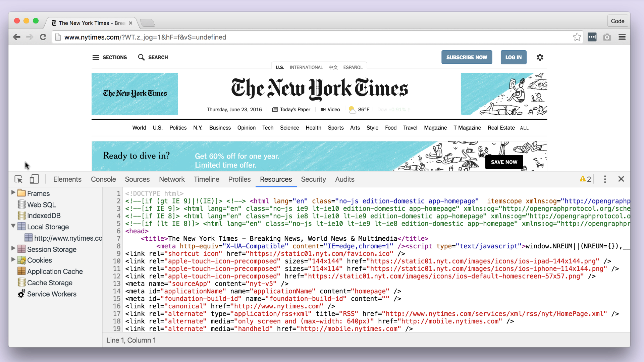This screenshot has width=644, height=362.
Task: Click the Subscribe Now button
Action: pos(467,57)
